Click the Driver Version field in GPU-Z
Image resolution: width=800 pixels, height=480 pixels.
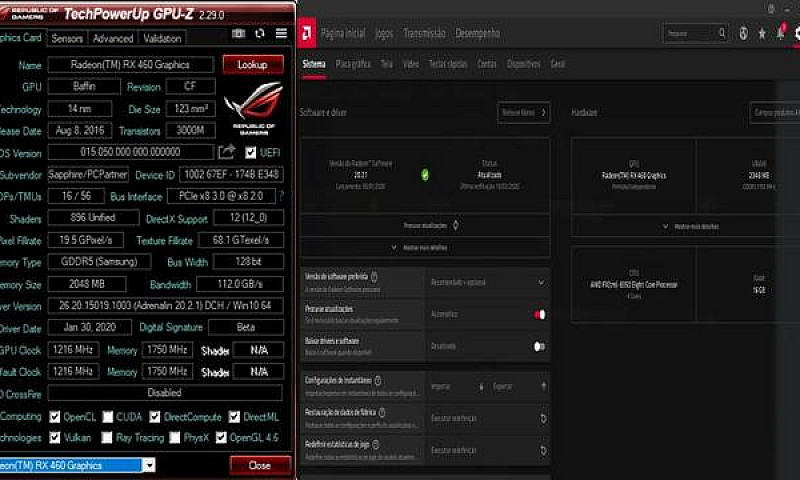(165, 306)
